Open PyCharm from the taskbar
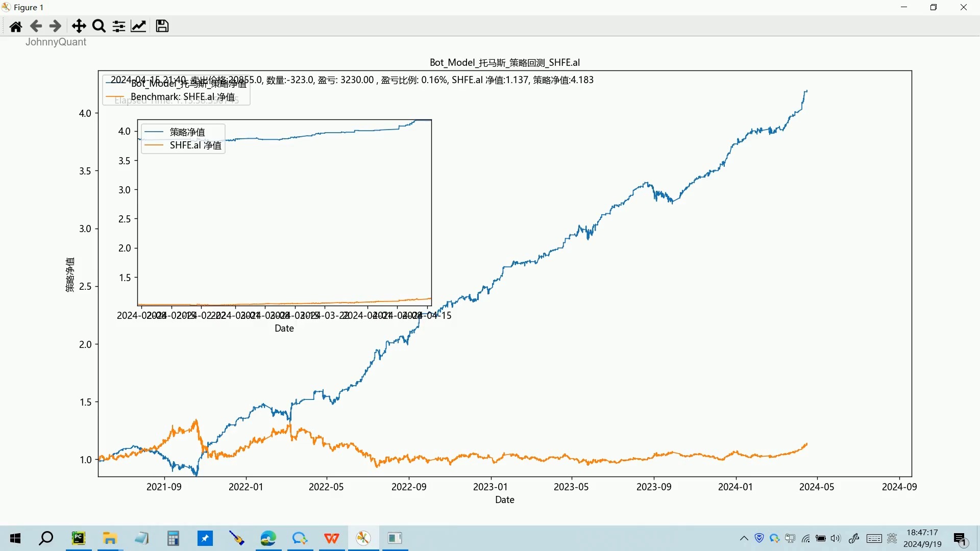Viewport: 980px width, 551px height. pos(79,538)
